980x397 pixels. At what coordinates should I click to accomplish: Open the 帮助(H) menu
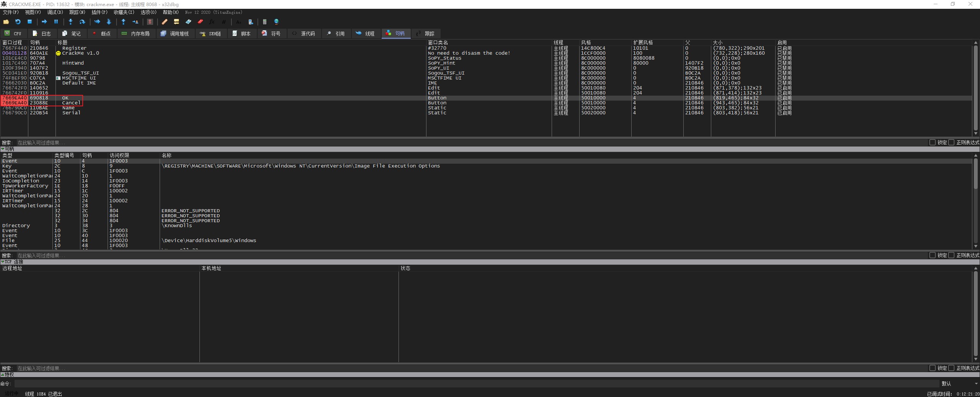point(171,12)
